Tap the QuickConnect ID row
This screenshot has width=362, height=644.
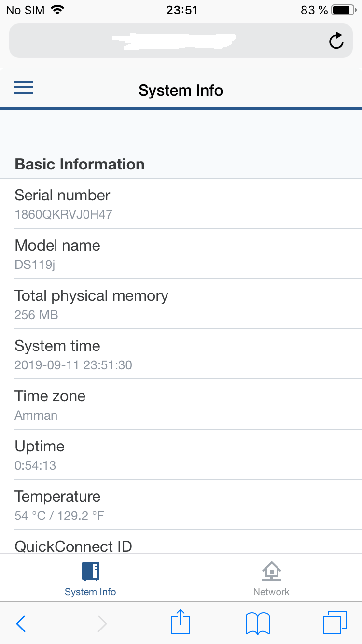[181, 545]
